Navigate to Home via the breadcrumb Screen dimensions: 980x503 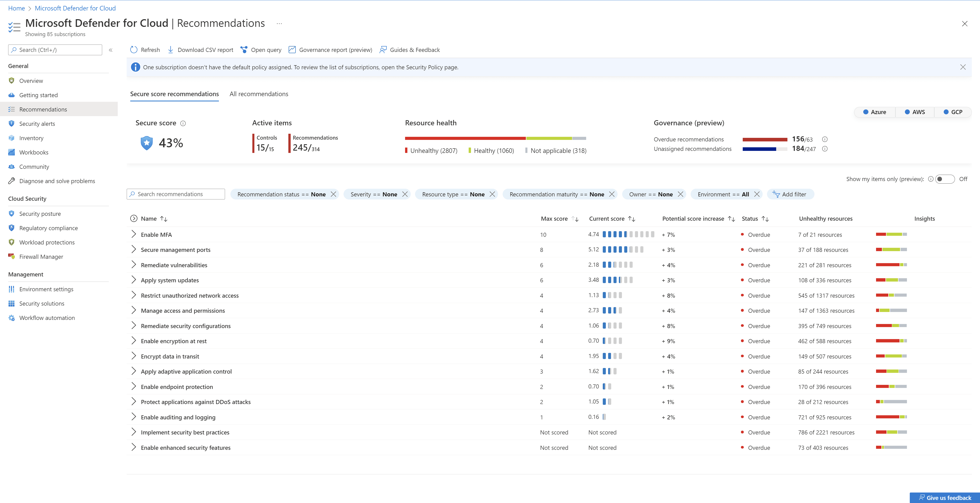(16, 8)
